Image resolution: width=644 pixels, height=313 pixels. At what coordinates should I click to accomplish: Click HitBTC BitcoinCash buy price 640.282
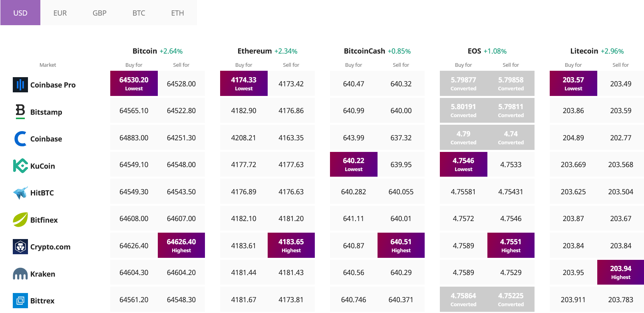pos(354,192)
